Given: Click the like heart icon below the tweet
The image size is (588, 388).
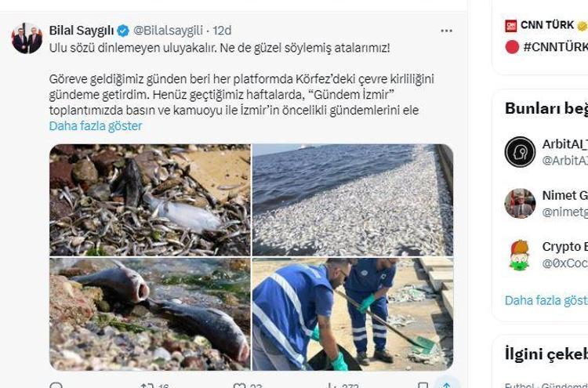Looking at the screenshot, I should (239, 386).
